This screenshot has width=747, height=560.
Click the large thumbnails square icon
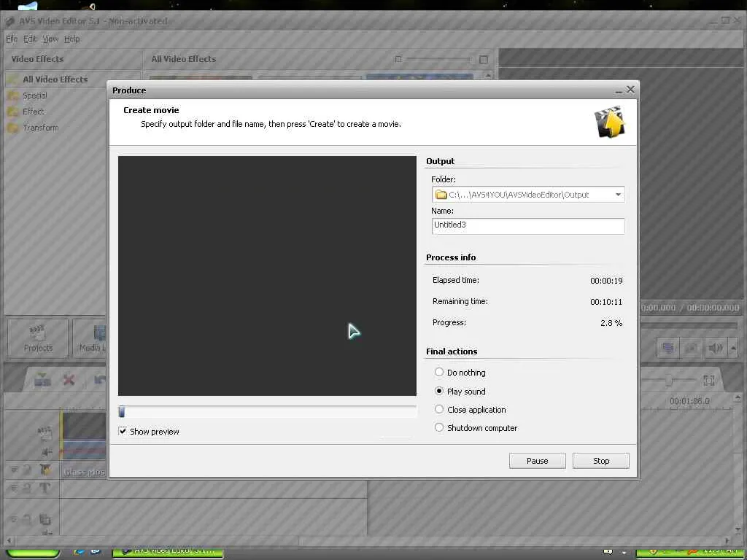tap(484, 60)
